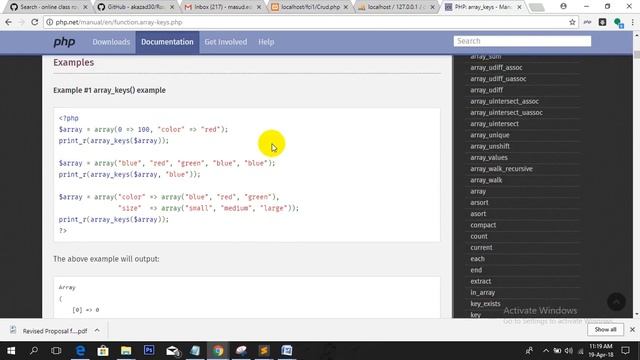This screenshot has height=360, width=640.
Task: Click the php.net Search field
Action: point(522,41)
